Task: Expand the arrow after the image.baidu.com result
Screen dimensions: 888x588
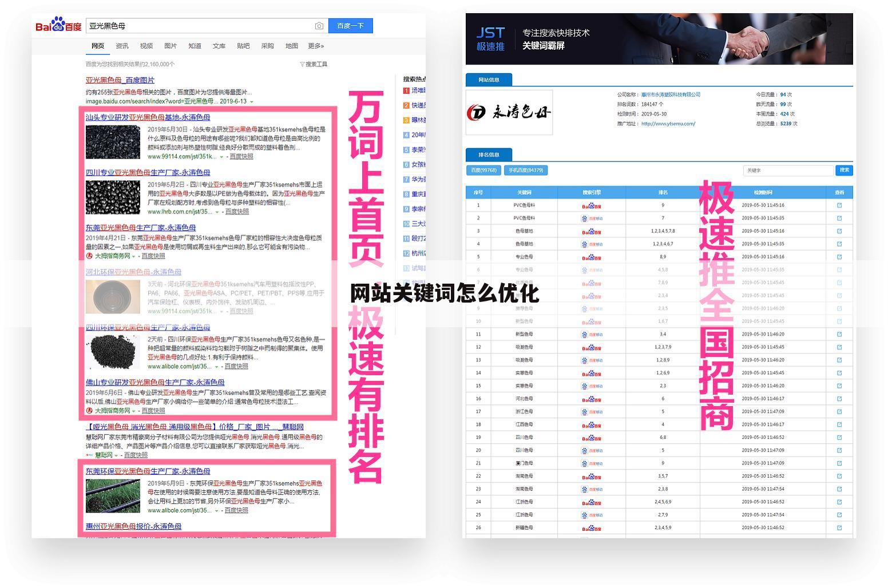Action: (251, 100)
